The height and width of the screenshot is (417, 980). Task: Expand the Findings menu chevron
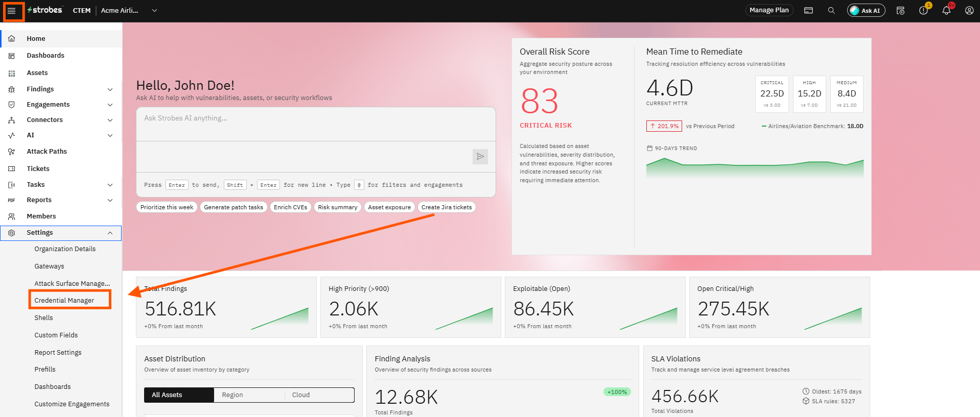pos(110,89)
